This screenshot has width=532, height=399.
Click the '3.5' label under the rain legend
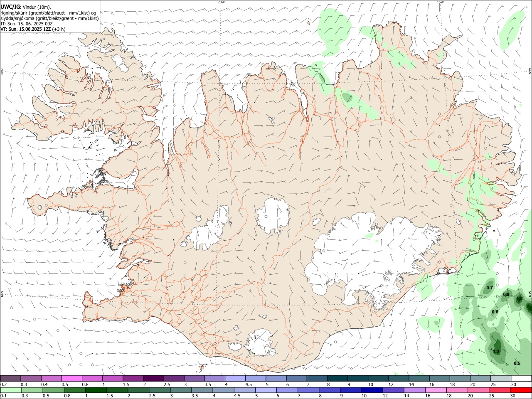coord(195,396)
